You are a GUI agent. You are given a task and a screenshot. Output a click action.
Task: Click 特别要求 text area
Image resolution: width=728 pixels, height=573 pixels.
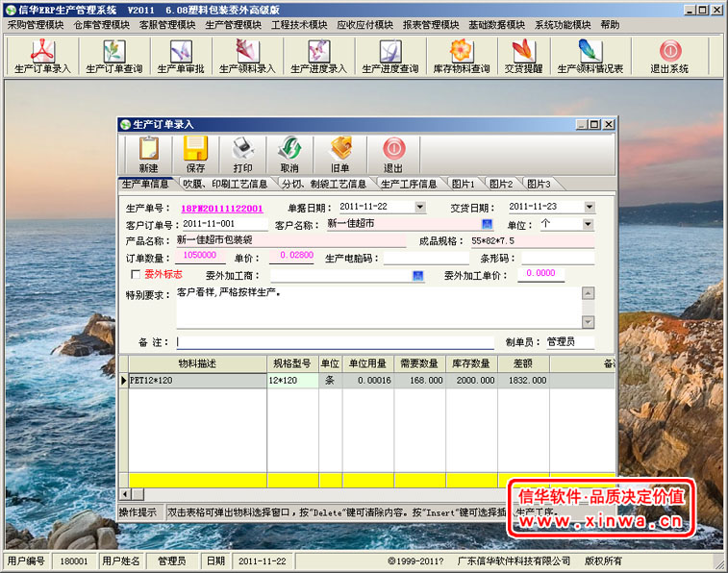pyautogui.click(x=378, y=308)
